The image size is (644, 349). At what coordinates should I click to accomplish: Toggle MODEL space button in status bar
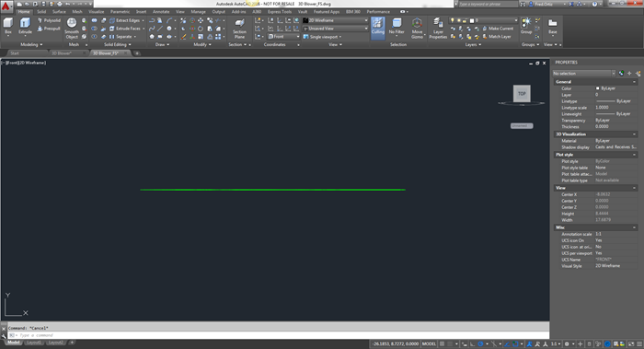429,343
